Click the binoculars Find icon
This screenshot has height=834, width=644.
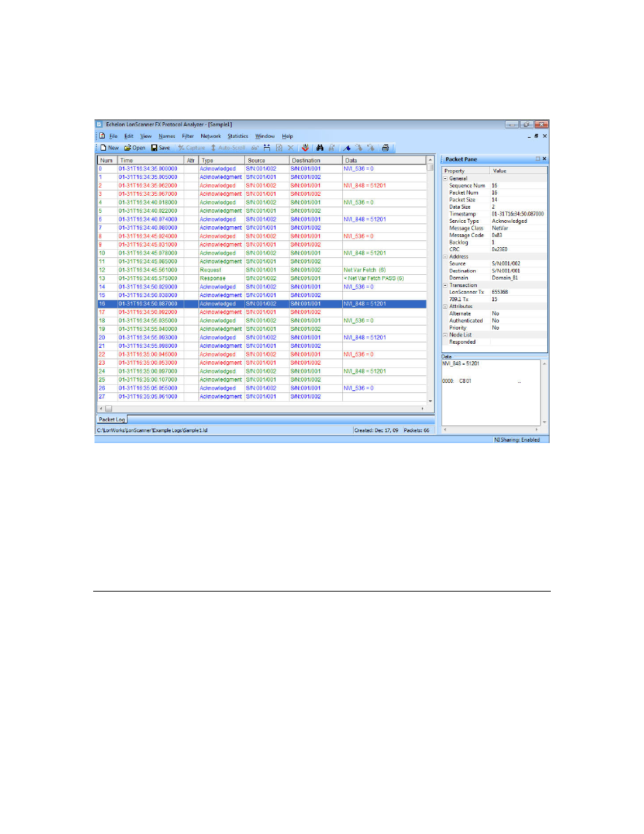320,148
